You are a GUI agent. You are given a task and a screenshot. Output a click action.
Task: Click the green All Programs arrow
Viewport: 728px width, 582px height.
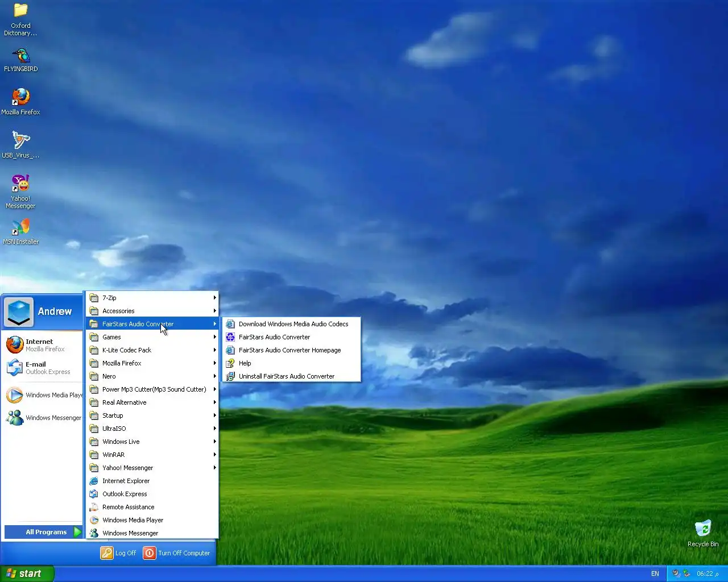78,532
